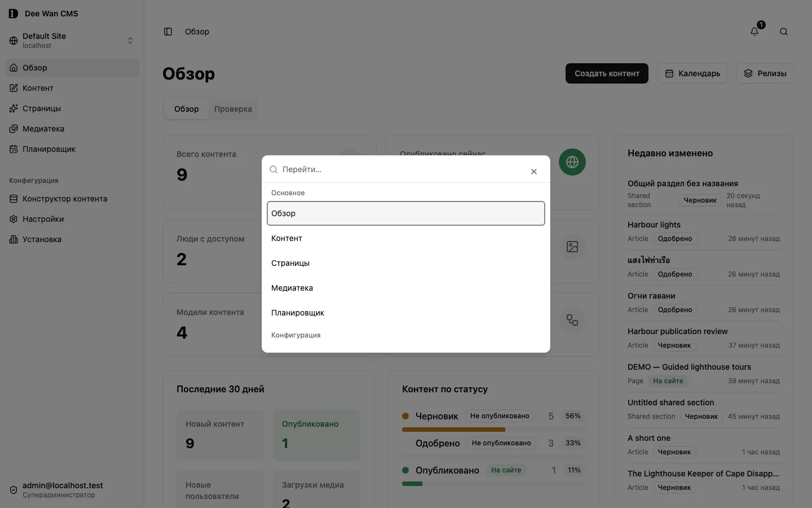Pick Медиатека in the command palette
This screenshot has width=812, height=508.
tap(406, 288)
